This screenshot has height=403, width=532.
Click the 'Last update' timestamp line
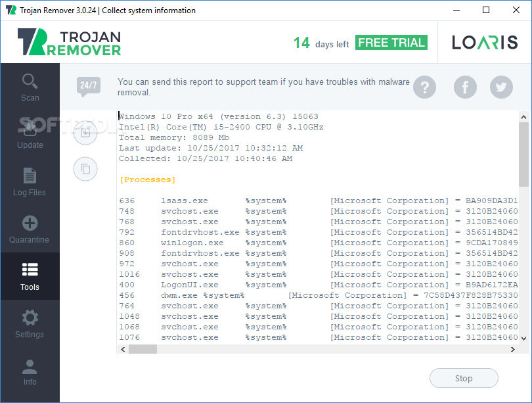pyautogui.click(x=211, y=148)
